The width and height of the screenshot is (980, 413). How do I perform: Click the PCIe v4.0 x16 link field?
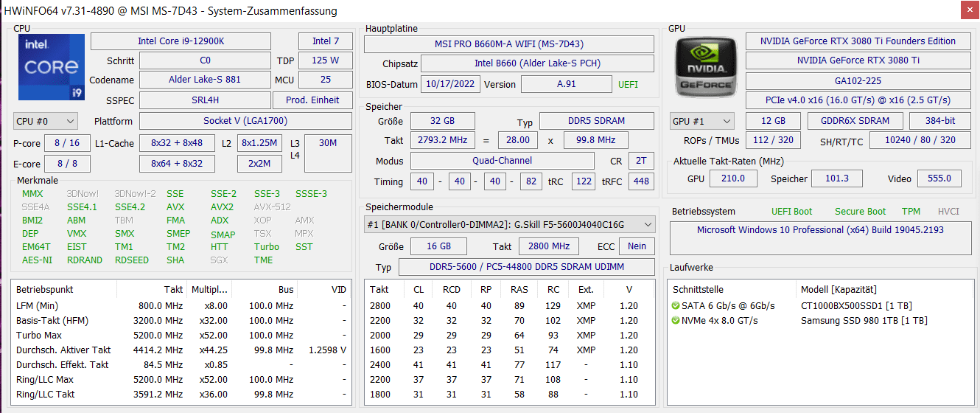click(x=858, y=100)
